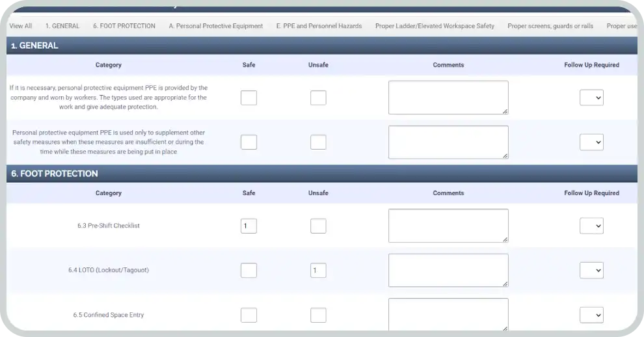This screenshot has width=644, height=337.
Task: Click Unsafe box for PPE provided by company
Action: coord(318,98)
